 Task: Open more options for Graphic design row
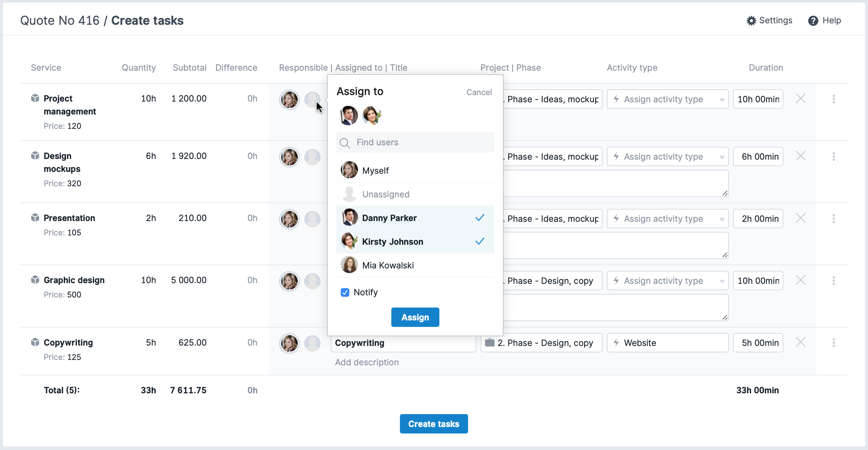[834, 281]
